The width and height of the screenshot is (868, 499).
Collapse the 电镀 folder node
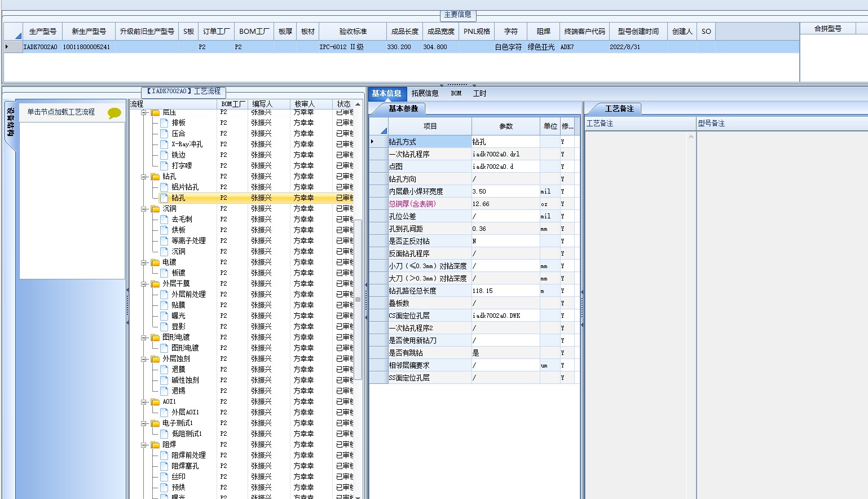point(144,262)
